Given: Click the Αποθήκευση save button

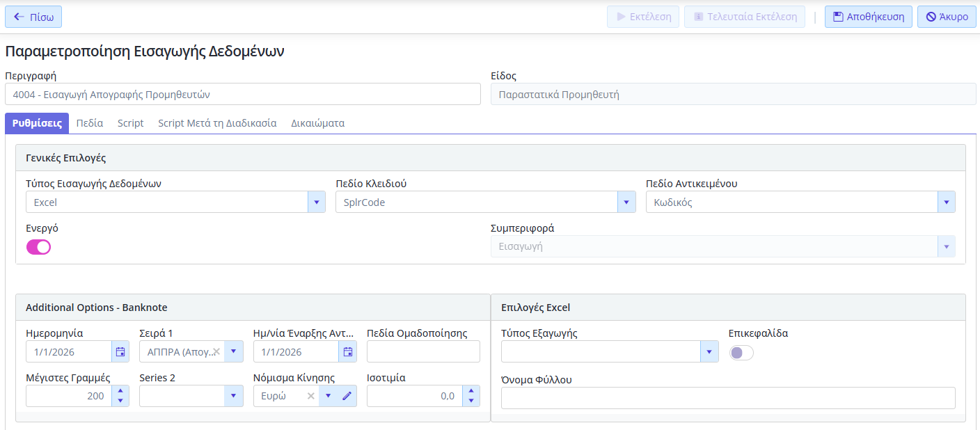Looking at the screenshot, I should click(868, 17).
